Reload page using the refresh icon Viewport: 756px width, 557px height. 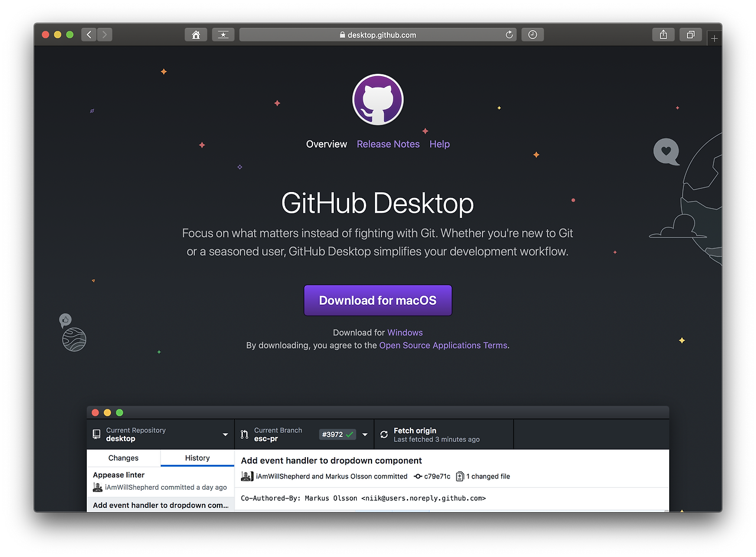[509, 35]
